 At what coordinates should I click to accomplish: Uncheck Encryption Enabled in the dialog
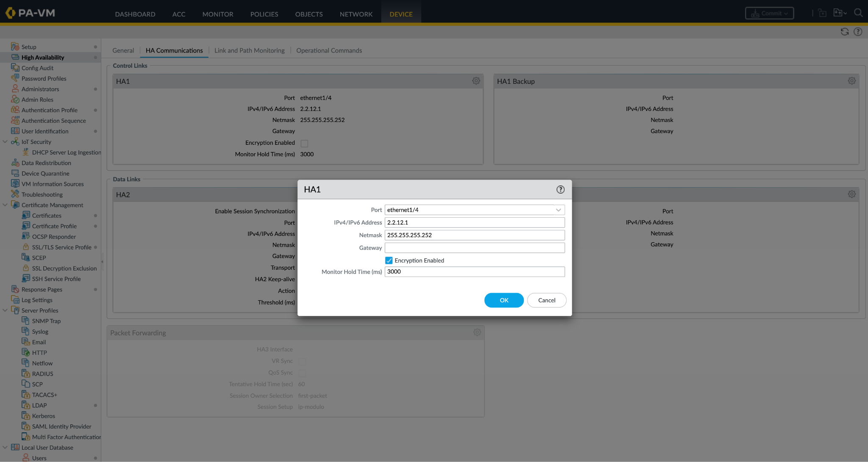tap(389, 260)
